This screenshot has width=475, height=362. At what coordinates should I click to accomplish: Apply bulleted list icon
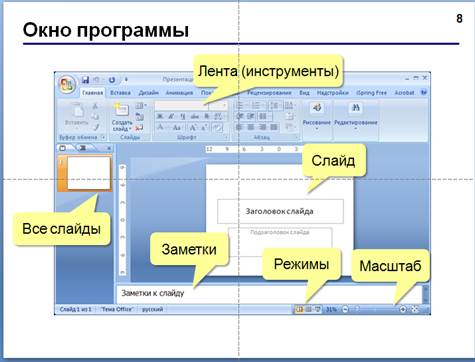[240, 106]
